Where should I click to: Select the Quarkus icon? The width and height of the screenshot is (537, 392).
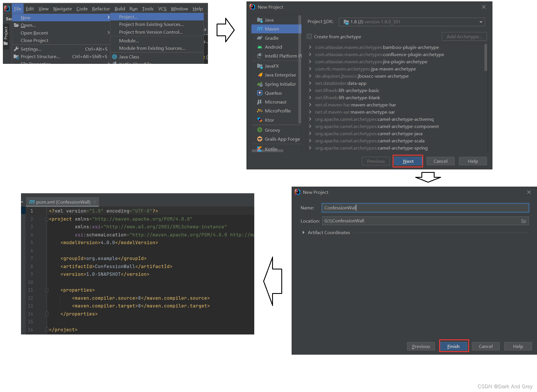pyautogui.click(x=260, y=93)
